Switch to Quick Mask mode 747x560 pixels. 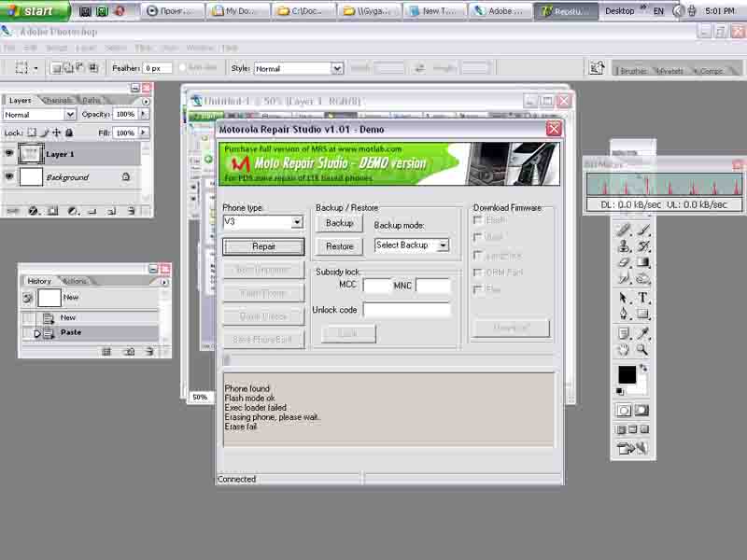coord(641,410)
